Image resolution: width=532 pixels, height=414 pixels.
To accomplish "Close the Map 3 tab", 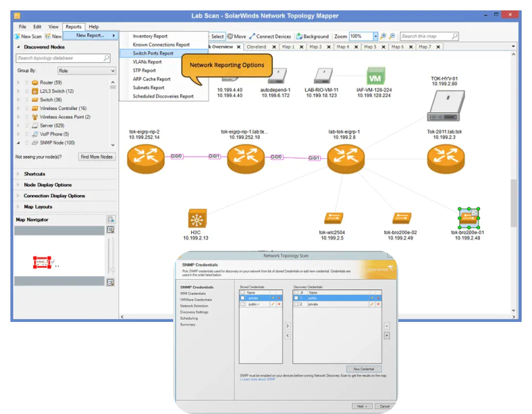I will point(329,47).
